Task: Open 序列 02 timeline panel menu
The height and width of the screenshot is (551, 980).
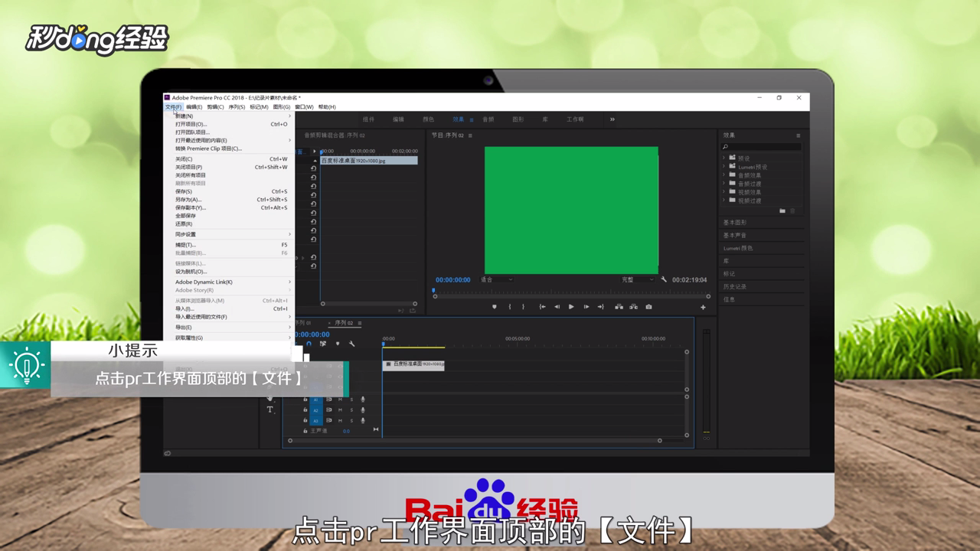Action: (x=360, y=323)
